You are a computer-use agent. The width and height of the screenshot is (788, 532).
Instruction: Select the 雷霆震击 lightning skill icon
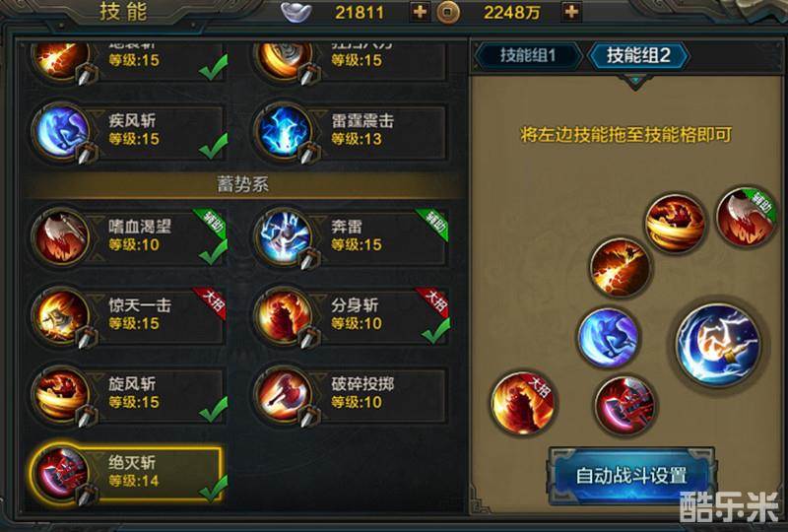point(284,132)
